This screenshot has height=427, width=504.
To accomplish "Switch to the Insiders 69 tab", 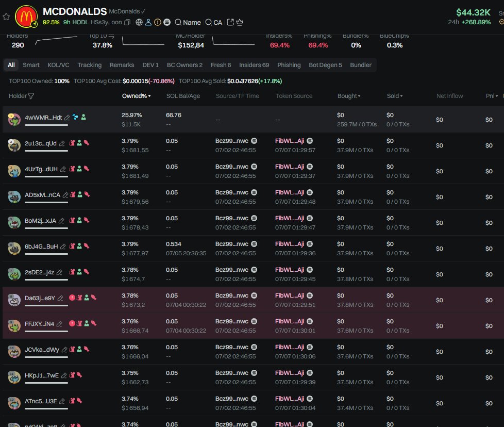I will [x=254, y=65].
